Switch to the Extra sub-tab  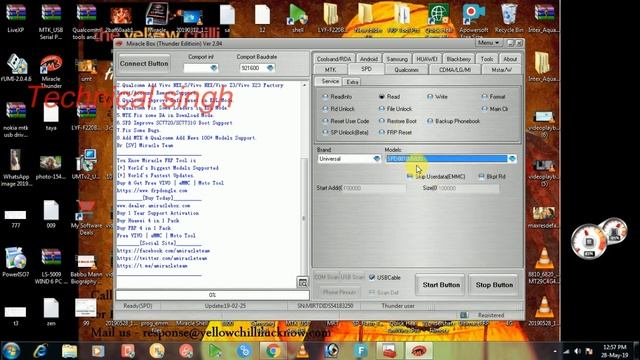(352, 82)
